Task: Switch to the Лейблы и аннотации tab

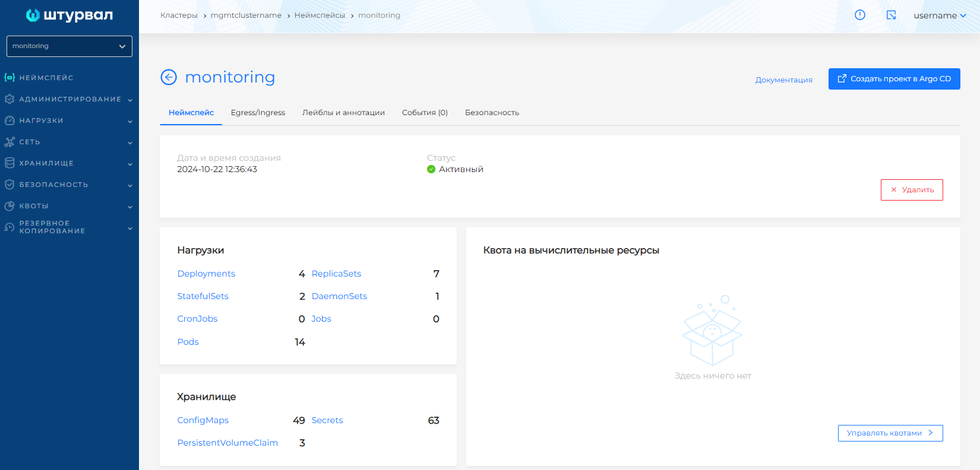Action: (x=343, y=113)
